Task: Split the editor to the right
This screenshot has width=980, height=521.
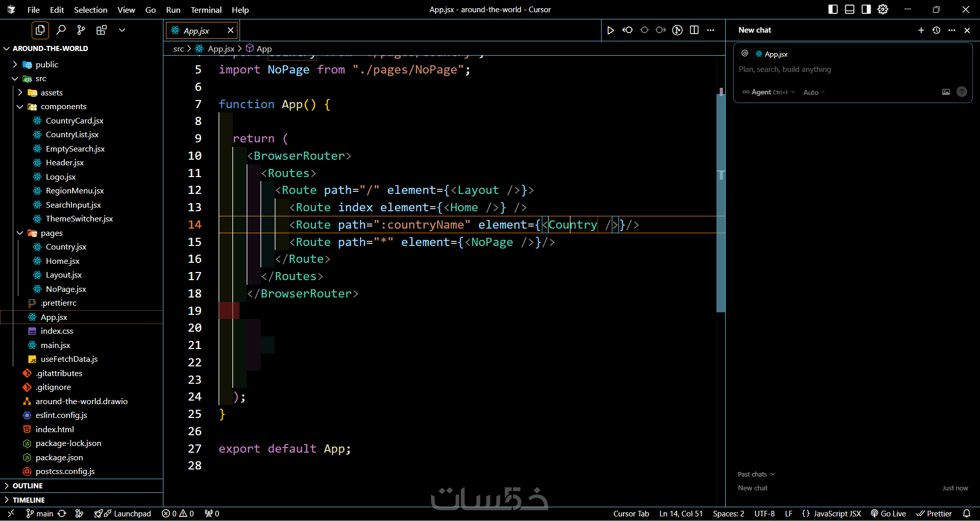Action: 694,30
